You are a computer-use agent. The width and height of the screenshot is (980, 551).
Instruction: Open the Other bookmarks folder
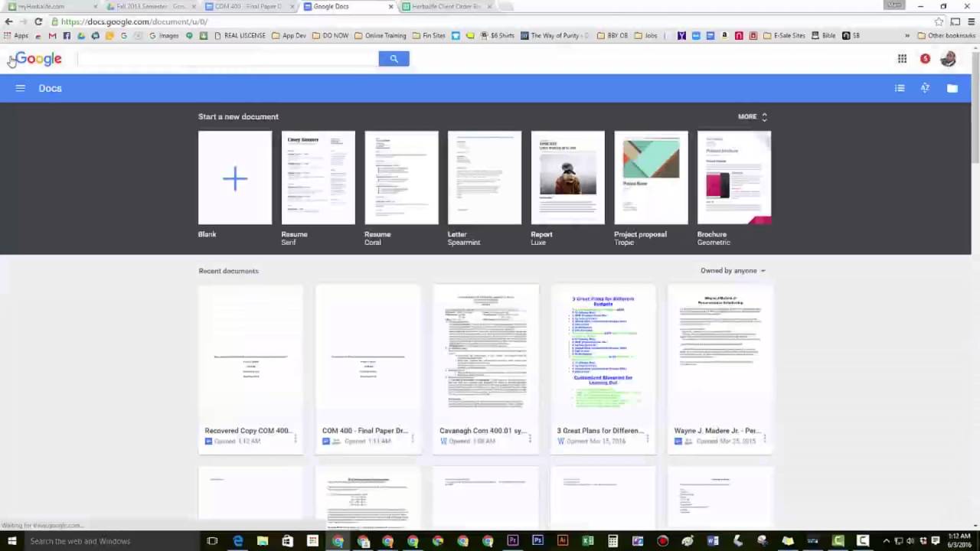[946, 35]
